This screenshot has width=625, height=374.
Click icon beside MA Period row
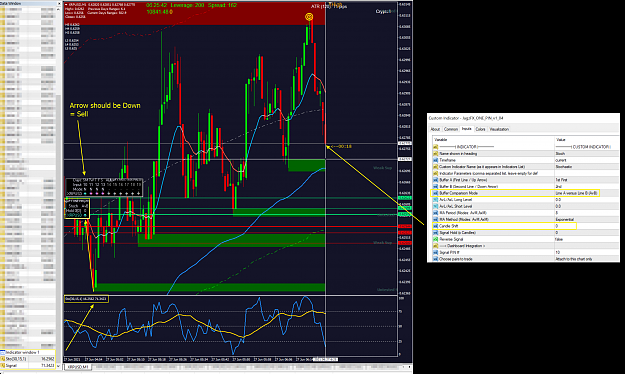pos(436,213)
